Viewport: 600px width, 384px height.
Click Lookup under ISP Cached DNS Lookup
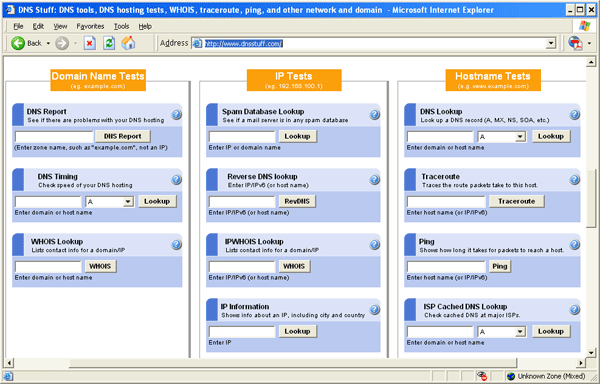(x=551, y=331)
